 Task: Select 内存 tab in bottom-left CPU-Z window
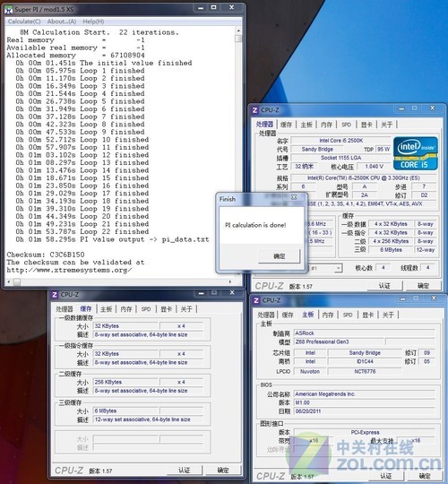[x=125, y=309]
